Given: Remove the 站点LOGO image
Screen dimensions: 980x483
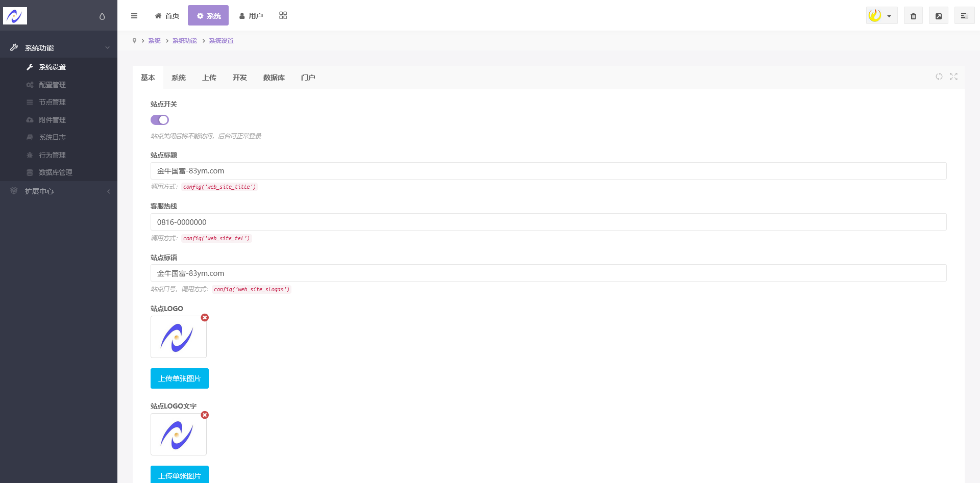Looking at the screenshot, I should (205, 317).
